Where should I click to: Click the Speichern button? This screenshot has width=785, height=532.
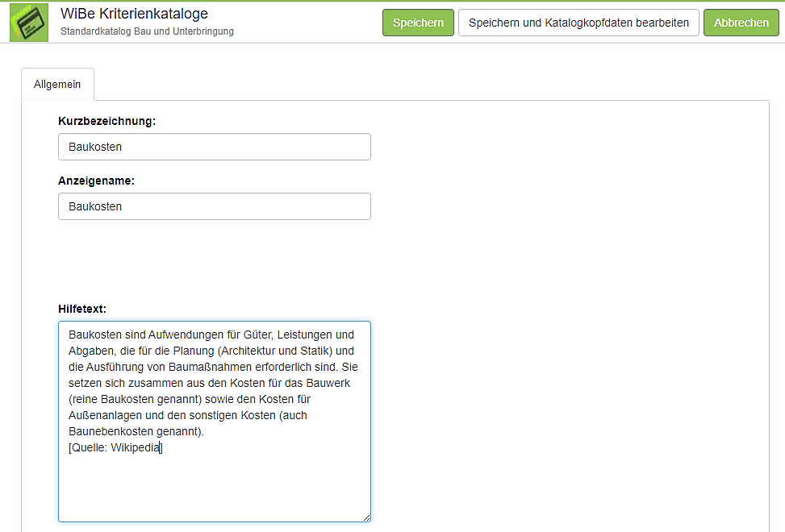coord(418,23)
